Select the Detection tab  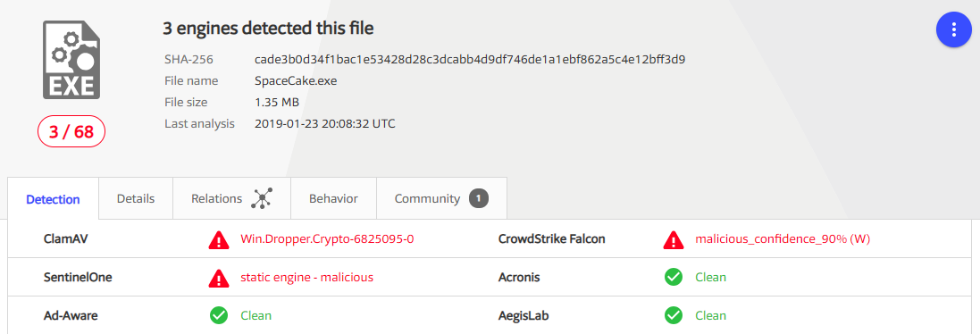[x=53, y=199]
